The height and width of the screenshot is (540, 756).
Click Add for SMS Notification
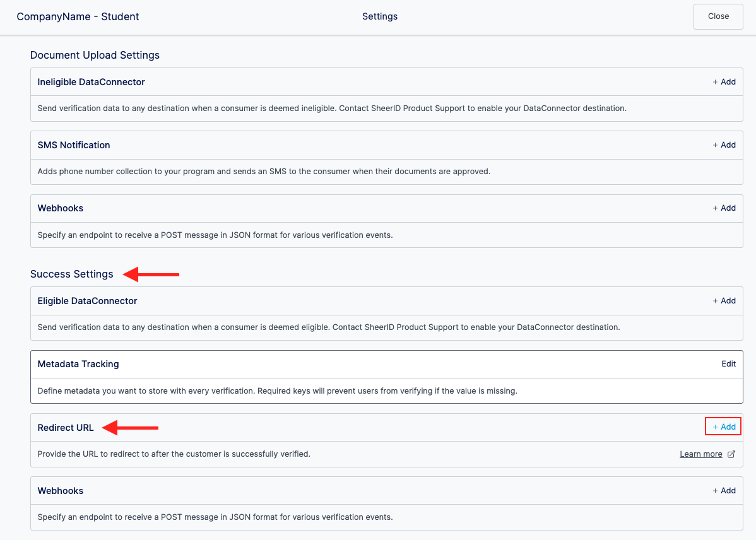tap(724, 145)
